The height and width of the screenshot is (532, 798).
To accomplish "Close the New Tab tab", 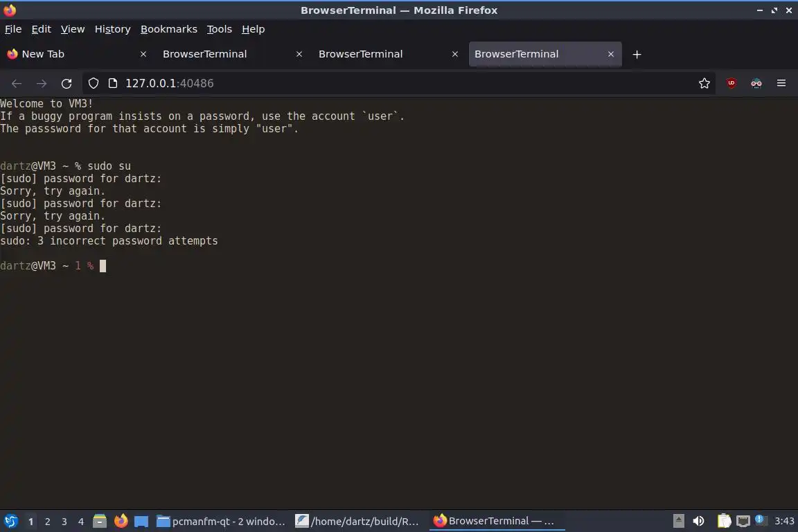I will [143, 54].
